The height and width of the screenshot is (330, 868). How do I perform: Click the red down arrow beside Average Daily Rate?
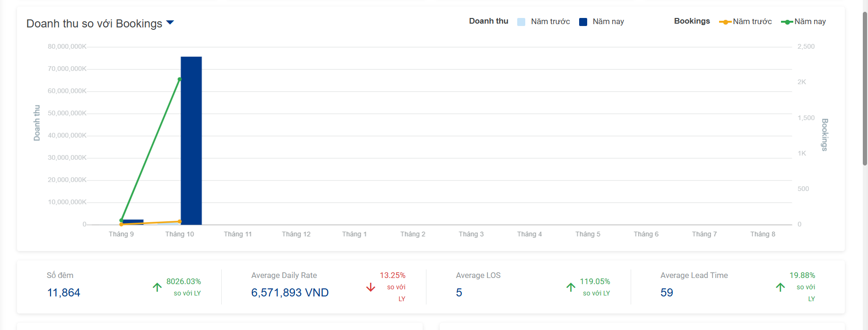point(371,287)
